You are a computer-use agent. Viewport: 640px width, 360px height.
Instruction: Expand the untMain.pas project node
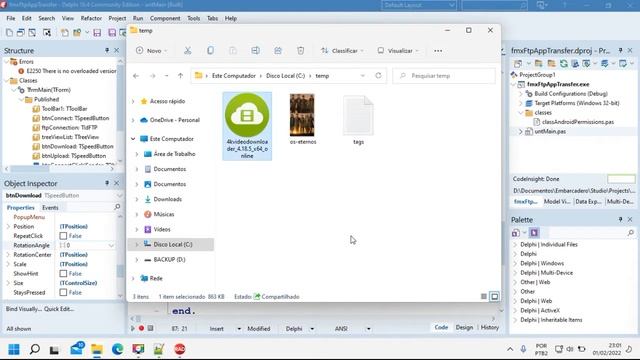(x=521, y=131)
